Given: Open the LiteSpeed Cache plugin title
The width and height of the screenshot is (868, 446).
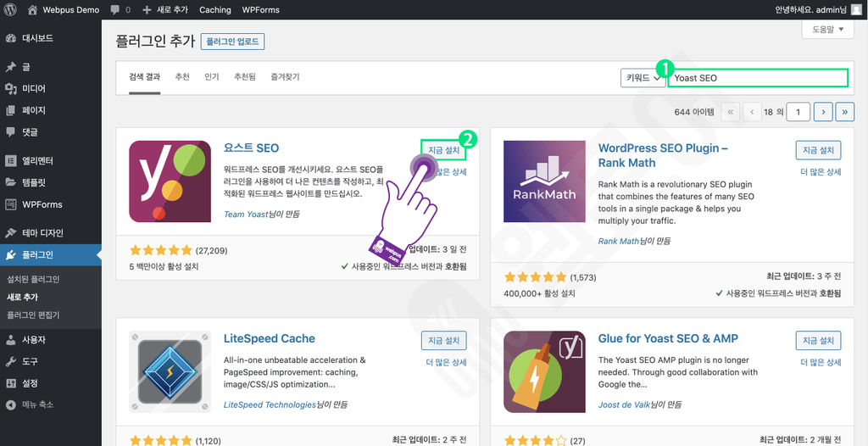Looking at the screenshot, I should pos(270,338).
